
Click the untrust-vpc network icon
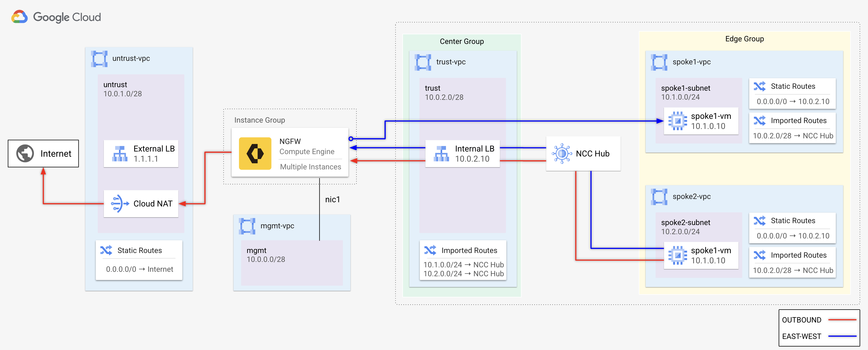click(x=99, y=59)
